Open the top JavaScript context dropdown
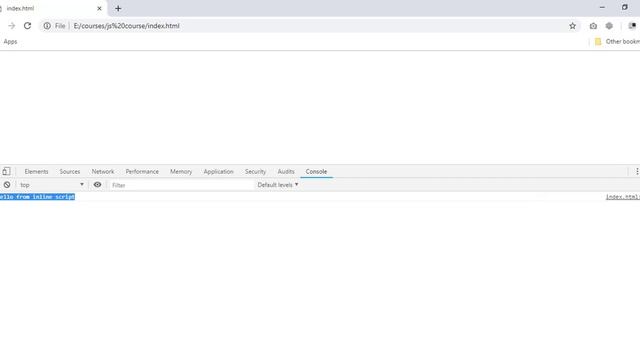Screen dimensions: 640x360 (x=52, y=185)
